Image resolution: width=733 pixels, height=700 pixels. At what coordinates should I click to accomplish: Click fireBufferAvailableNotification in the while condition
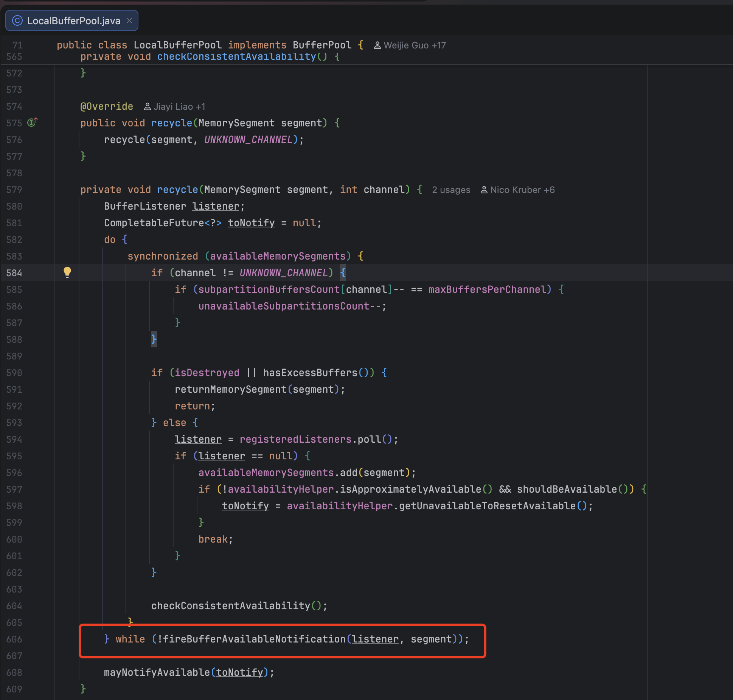254,639
